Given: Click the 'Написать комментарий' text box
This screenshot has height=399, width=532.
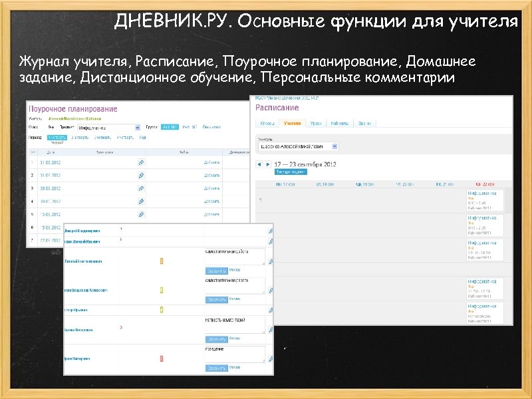Looking at the screenshot, I should [x=235, y=325].
